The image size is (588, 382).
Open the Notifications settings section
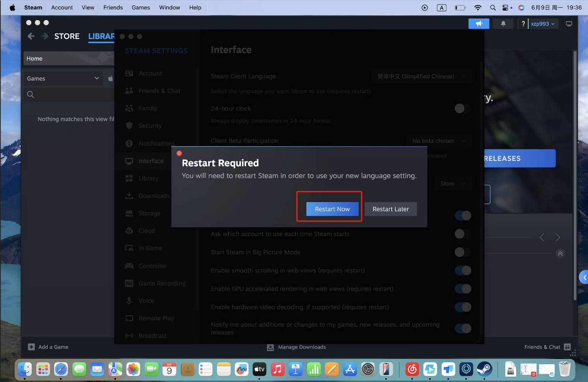coord(157,143)
